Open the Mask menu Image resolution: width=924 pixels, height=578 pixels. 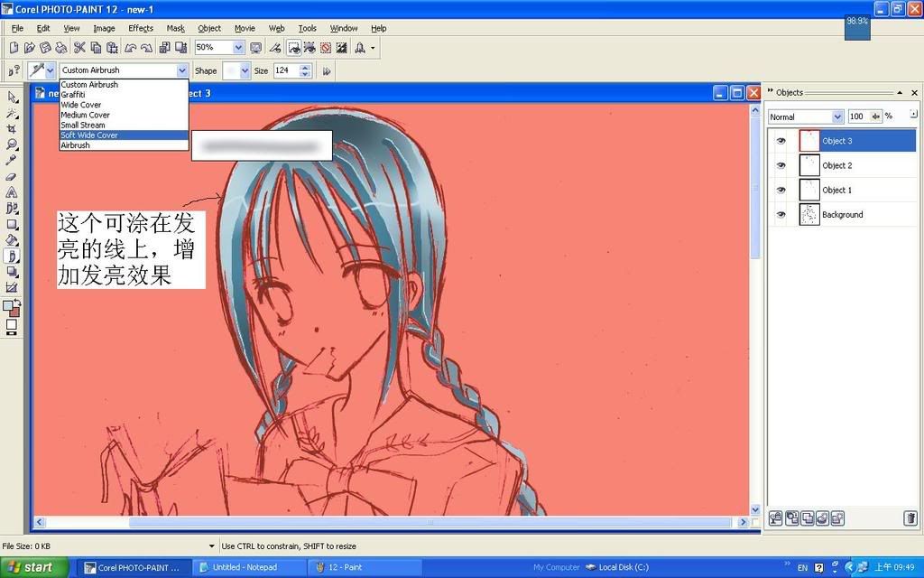(x=176, y=28)
